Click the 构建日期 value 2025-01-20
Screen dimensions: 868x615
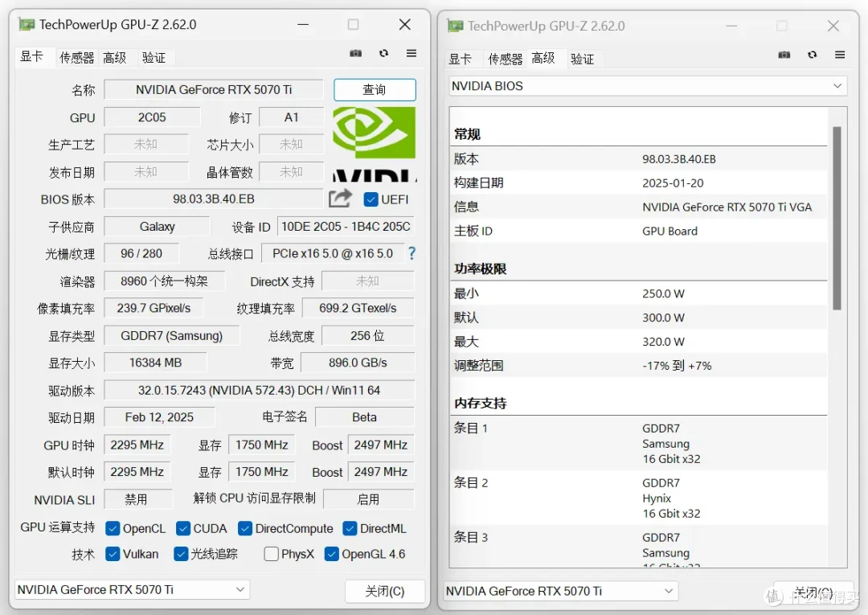(672, 183)
